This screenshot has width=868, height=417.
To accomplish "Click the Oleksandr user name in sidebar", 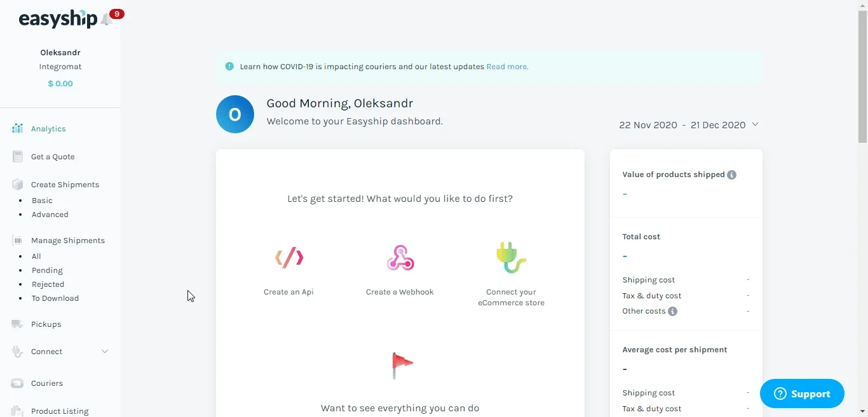I will 60,53.
